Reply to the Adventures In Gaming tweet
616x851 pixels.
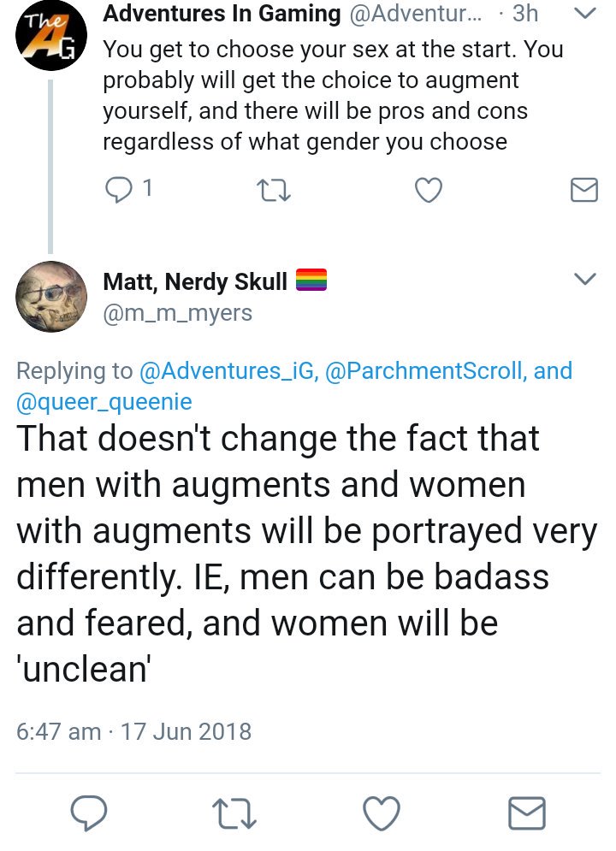tap(117, 190)
